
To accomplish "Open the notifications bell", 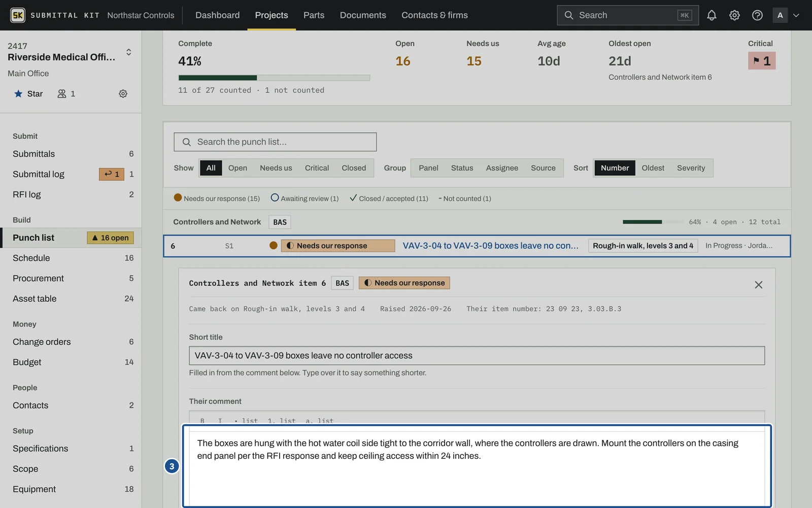I will [712, 15].
